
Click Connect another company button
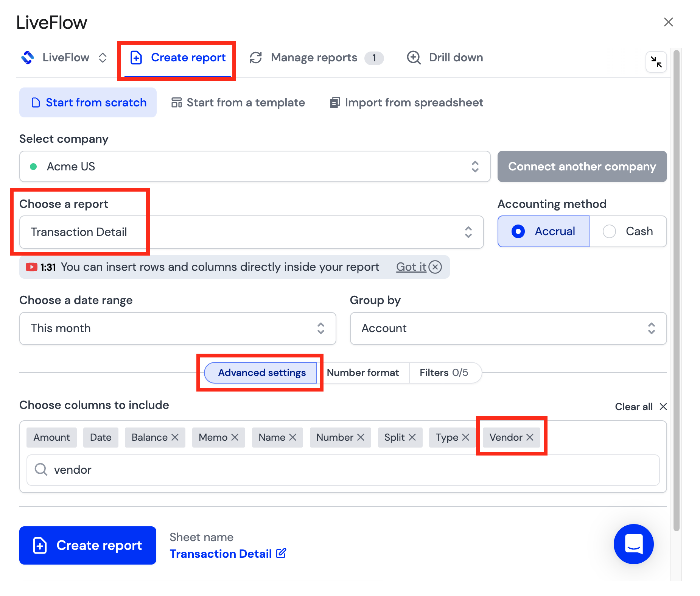pos(582,167)
